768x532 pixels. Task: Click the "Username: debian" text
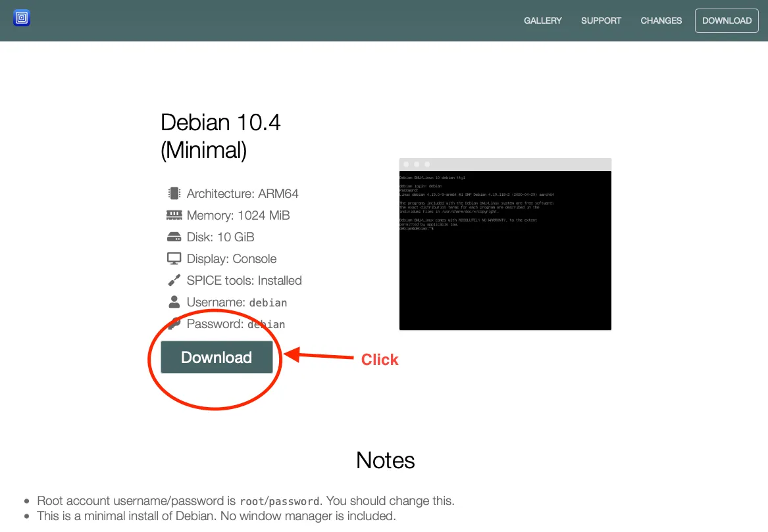pos(236,302)
